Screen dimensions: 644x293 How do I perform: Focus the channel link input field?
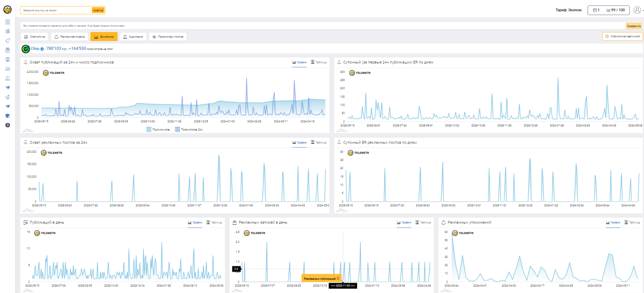(x=56, y=10)
